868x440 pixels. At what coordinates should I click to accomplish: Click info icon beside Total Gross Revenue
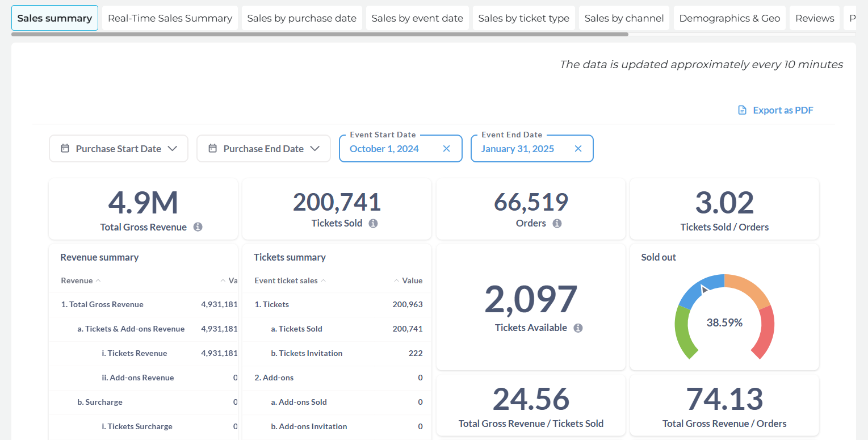198,227
